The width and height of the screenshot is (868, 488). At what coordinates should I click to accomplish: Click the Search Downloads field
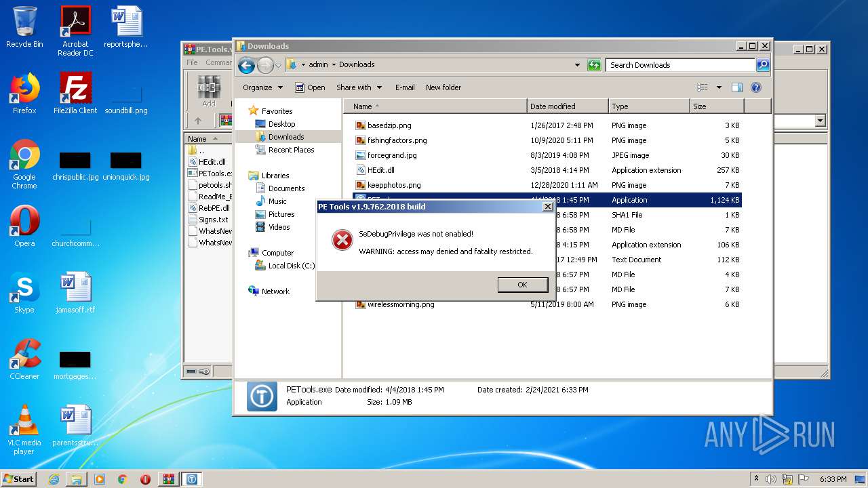pyautogui.click(x=680, y=65)
